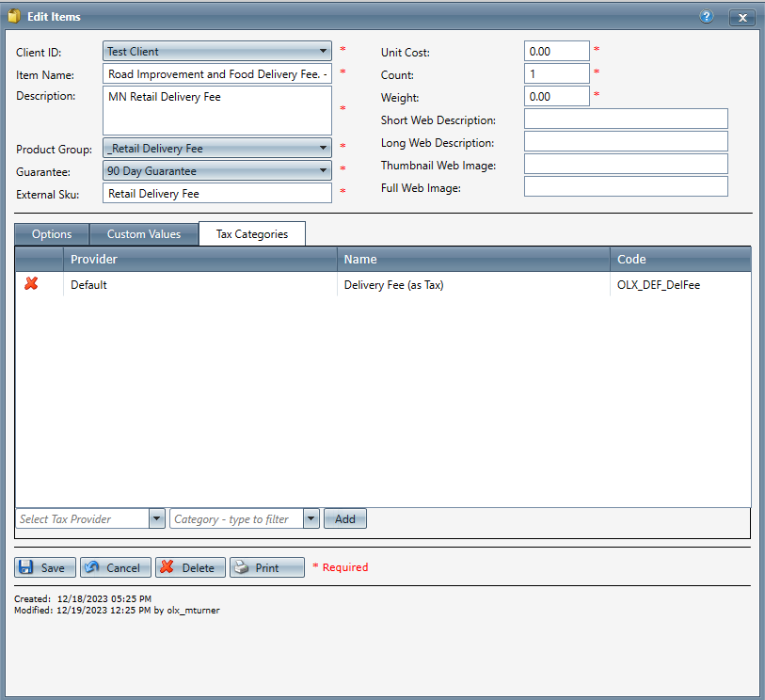The image size is (765, 700).
Task: Click the Short Web Description field
Action: click(x=626, y=119)
